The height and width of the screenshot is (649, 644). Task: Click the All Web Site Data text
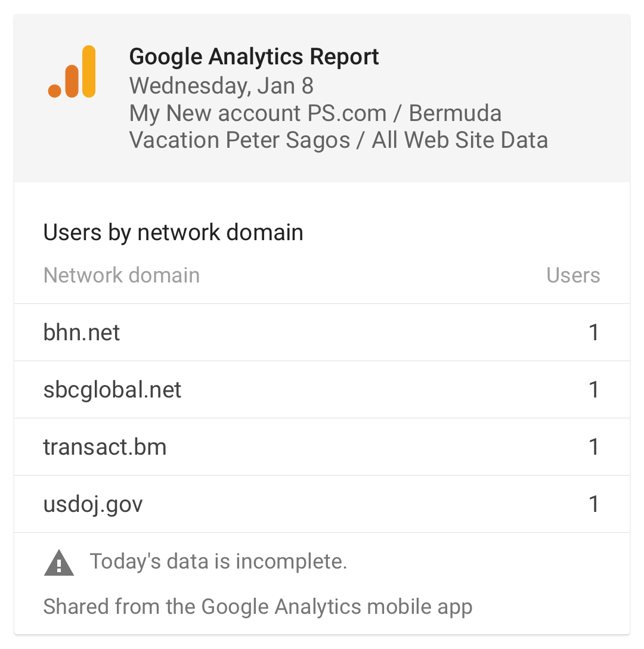pyautogui.click(x=460, y=140)
